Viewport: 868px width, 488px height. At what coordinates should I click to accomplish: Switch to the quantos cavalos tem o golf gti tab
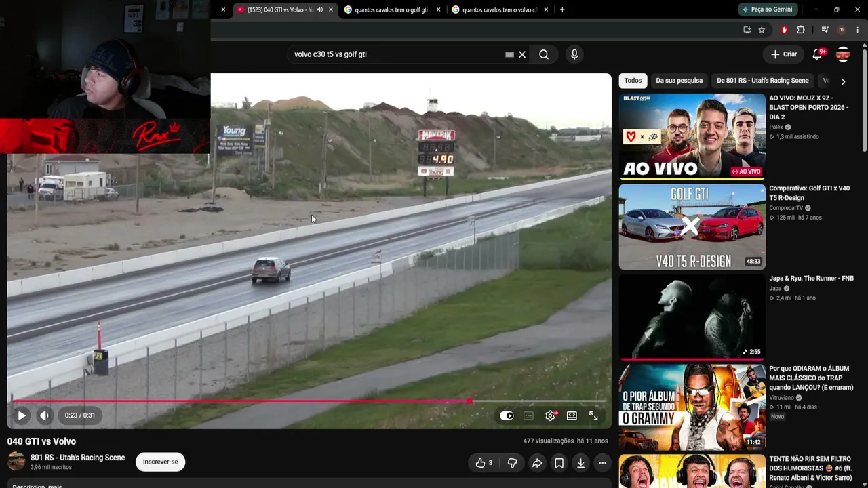(391, 9)
